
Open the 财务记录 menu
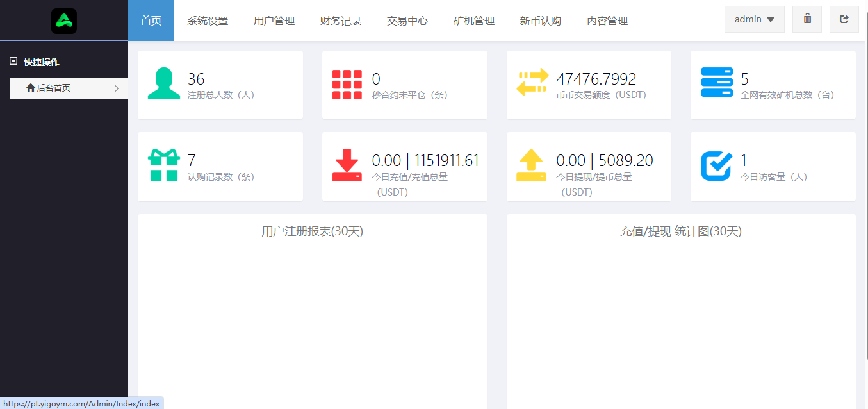(x=341, y=21)
